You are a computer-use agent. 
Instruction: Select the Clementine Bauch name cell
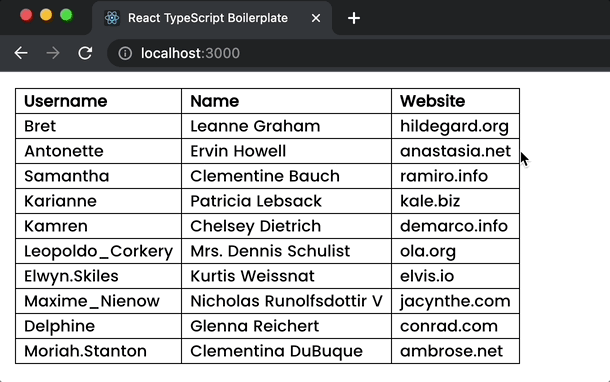(x=286, y=176)
